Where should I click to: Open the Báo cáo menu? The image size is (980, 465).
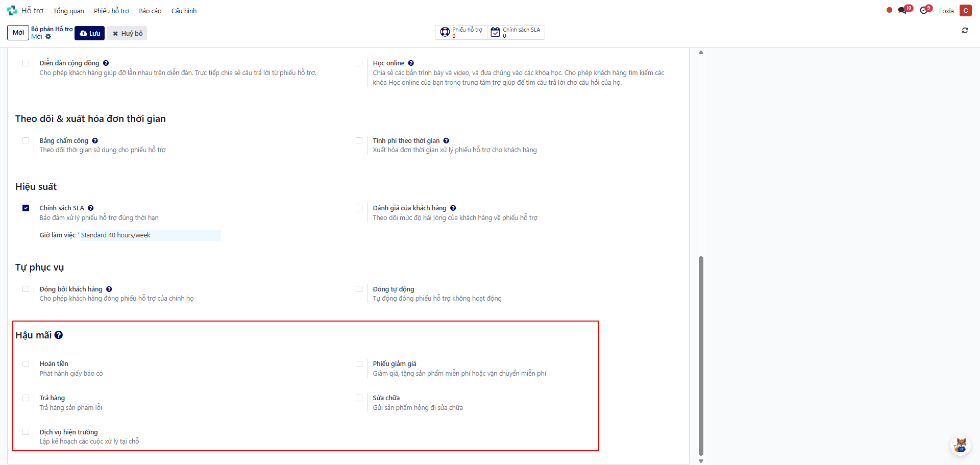pos(150,11)
